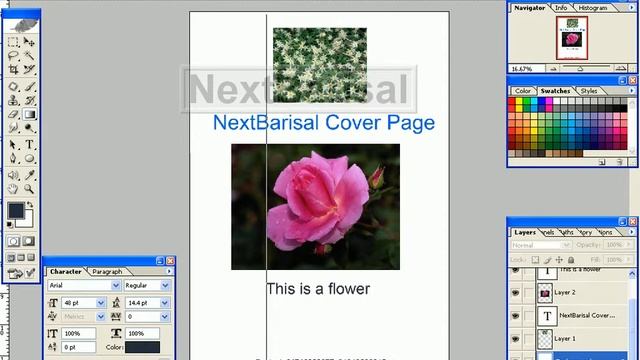Select the Slice tool
This screenshot has width=640, height=360.
pyautogui.click(x=29, y=69)
